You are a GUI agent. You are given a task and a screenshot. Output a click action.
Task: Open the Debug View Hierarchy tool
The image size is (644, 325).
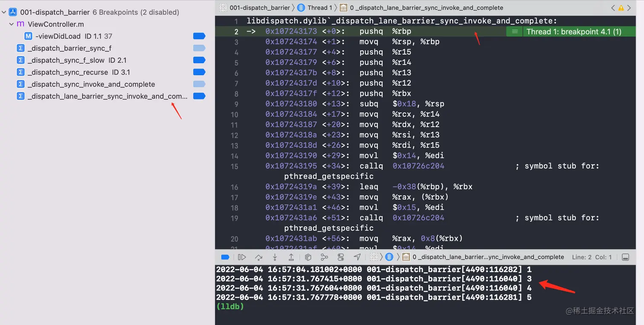[x=308, y=257]
